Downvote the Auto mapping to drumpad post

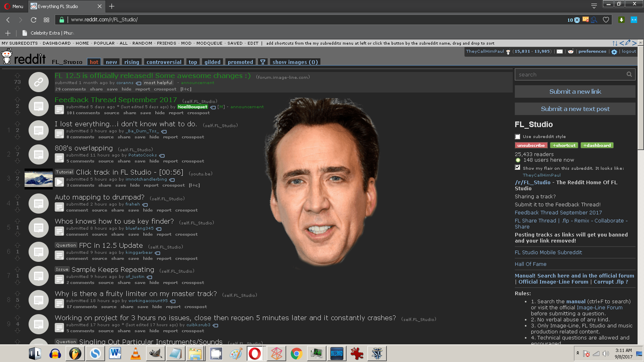(x=17, y=210)
